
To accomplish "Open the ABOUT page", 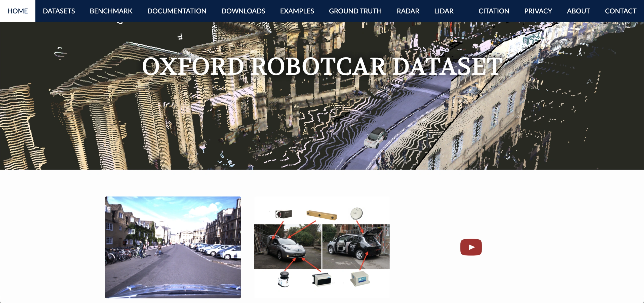I will 578,11.
